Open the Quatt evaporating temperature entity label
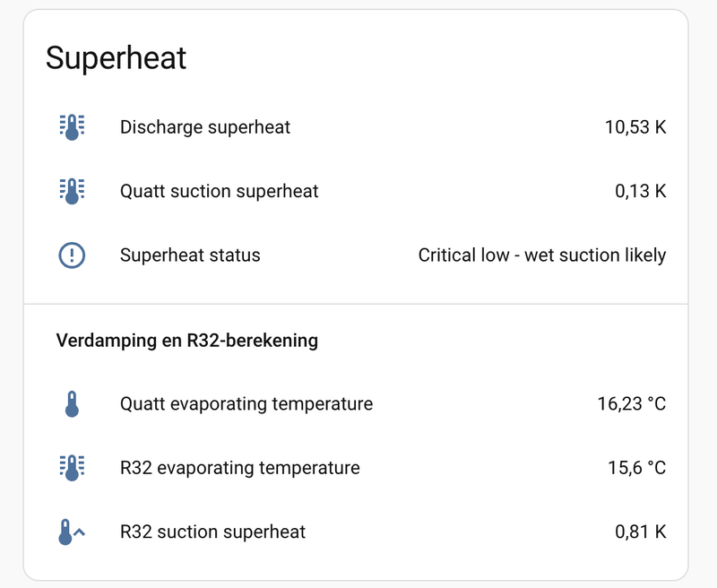The image size is (717, 588). click(246, 403)
